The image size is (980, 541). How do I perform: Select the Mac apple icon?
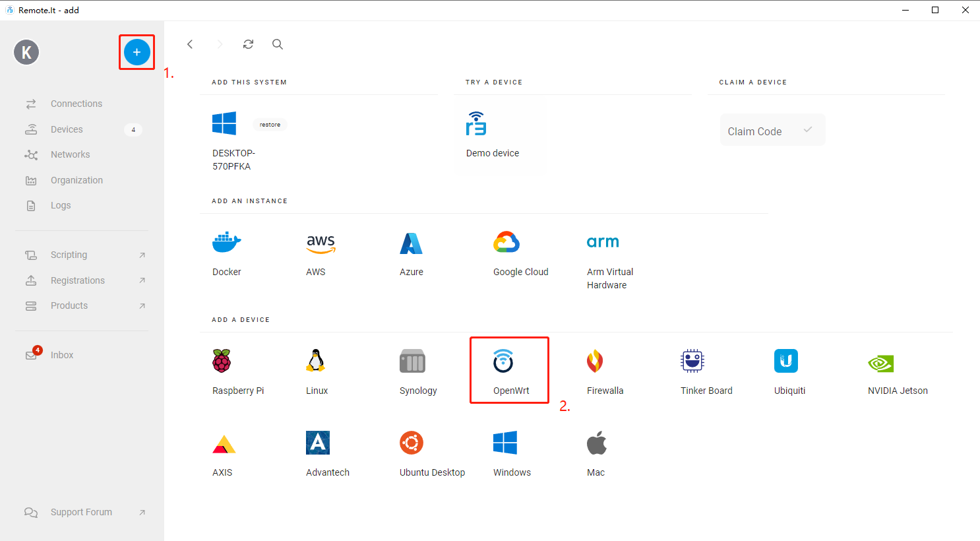(x=597, y=443)
